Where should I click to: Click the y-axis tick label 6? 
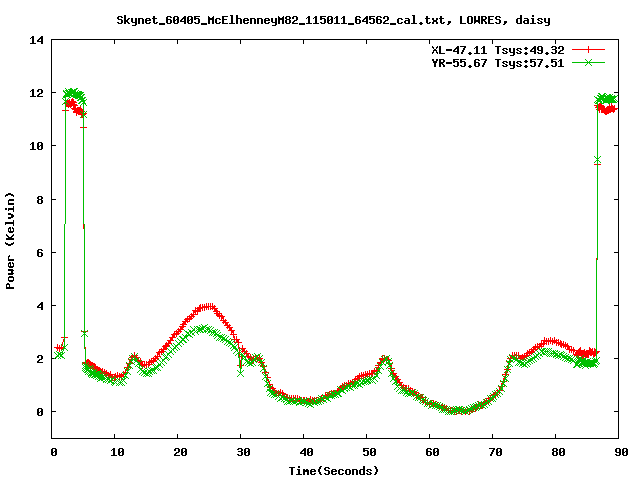tap(40, 253)
